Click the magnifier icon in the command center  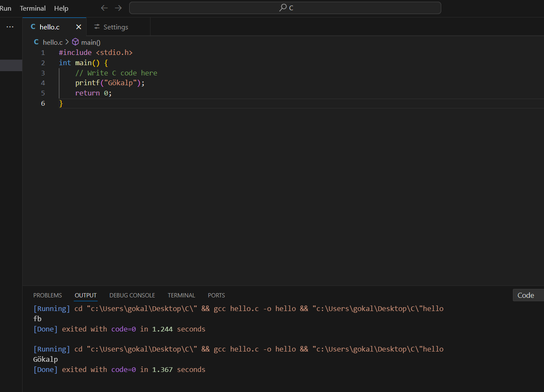click(x=283, y=8)
